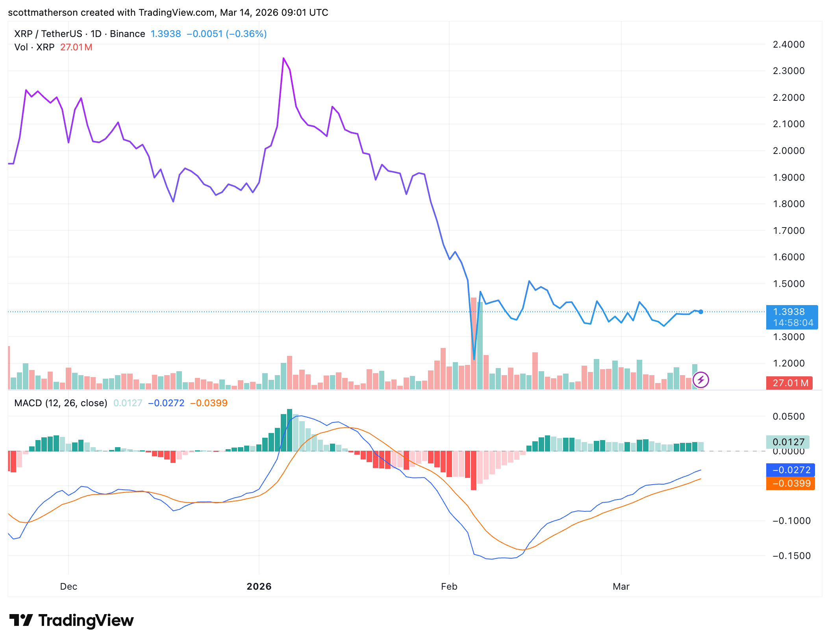Click the tallest teal volume bar in February

pyautogui.click(x=480, y=346)
